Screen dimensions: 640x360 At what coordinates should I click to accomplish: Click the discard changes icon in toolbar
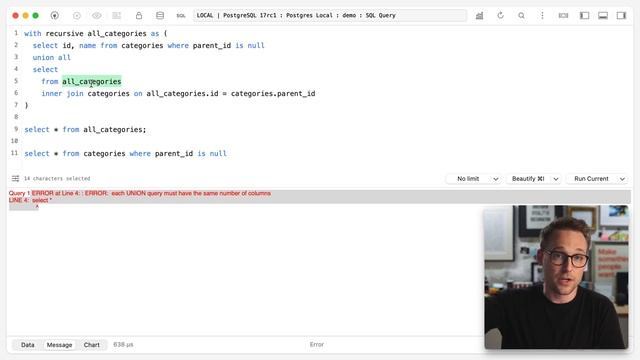click(117, 16)
